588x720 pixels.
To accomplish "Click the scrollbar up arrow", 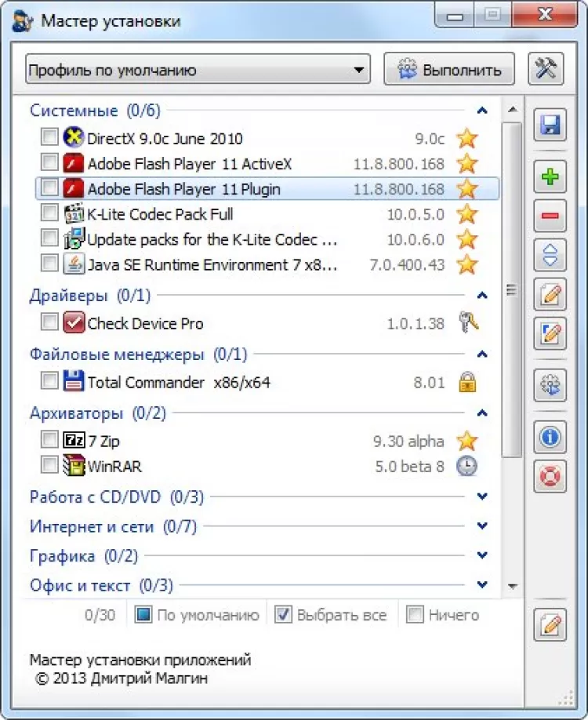I will [513, 110].
